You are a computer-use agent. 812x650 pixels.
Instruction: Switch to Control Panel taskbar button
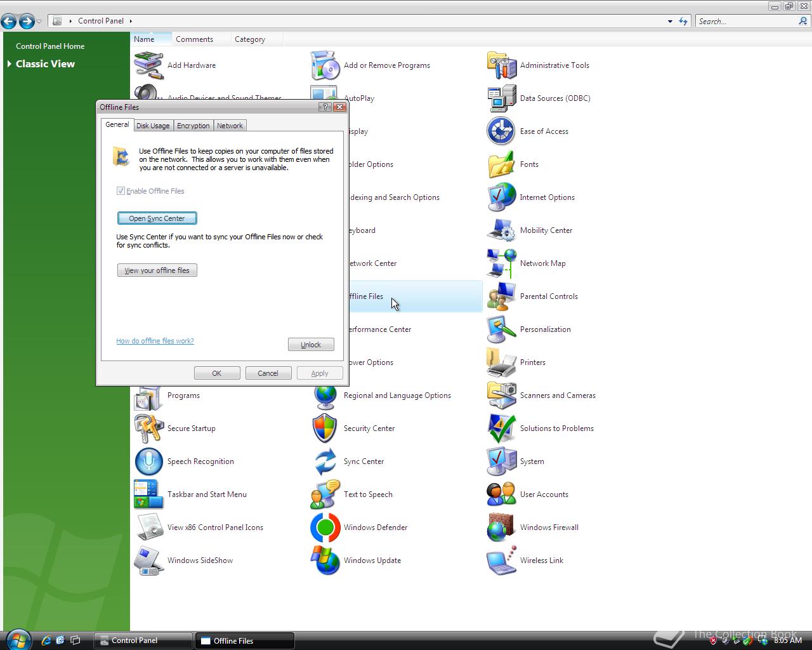coord(143,640)
